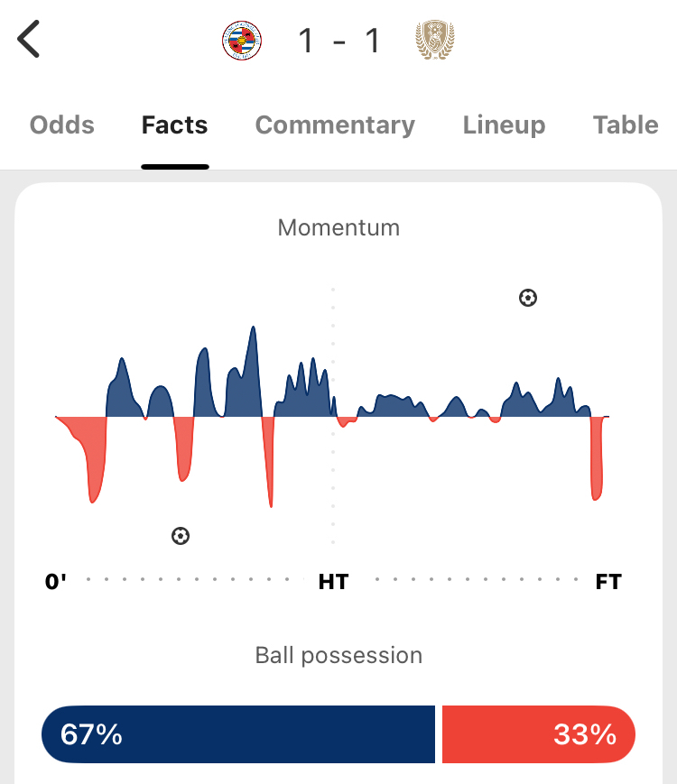677x784 pixels.
Task: Go to the Lineup tab
Action: pyautogui.click(x=504, y=125)
